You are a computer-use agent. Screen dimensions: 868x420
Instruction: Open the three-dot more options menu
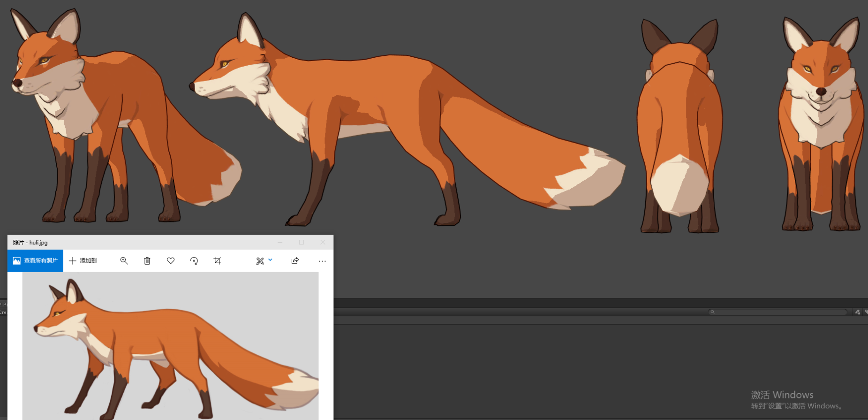[322, 261]
